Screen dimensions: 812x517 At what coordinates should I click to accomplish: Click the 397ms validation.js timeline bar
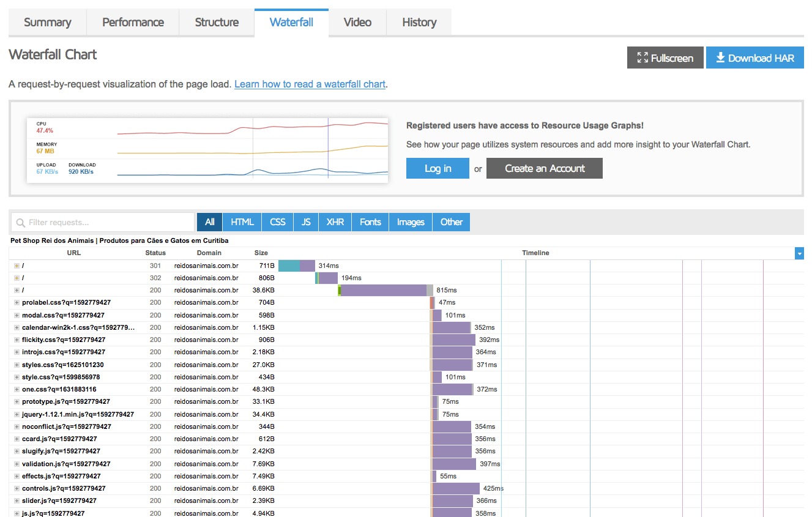point(453,464)
